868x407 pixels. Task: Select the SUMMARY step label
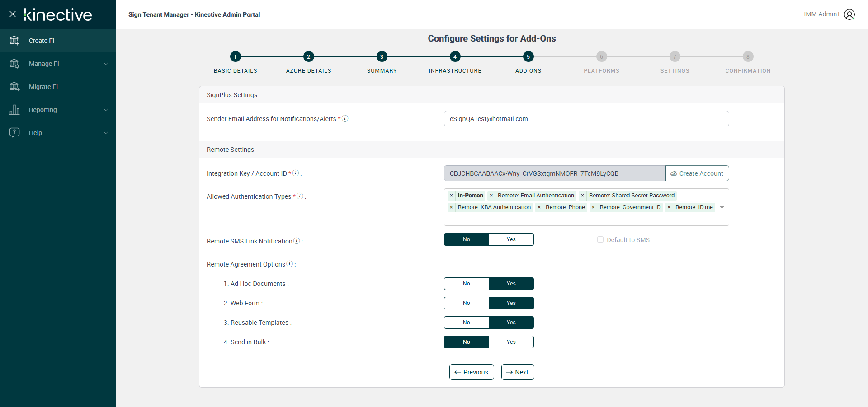click(x=382, y=71)
